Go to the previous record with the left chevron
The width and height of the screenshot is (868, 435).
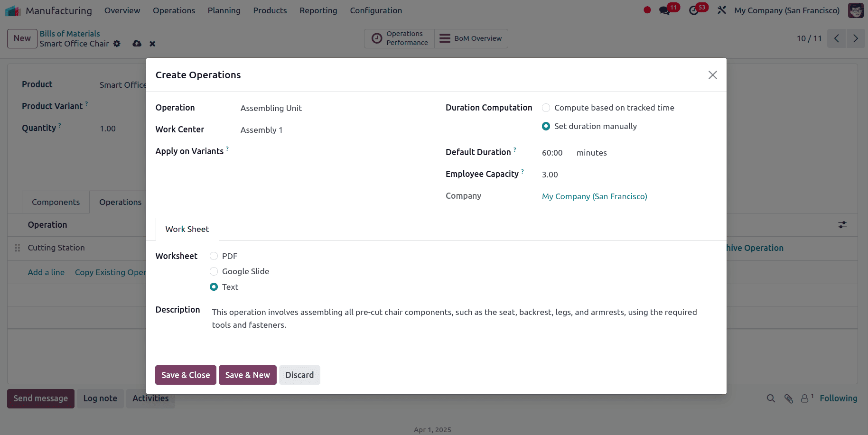click(836, 38)
